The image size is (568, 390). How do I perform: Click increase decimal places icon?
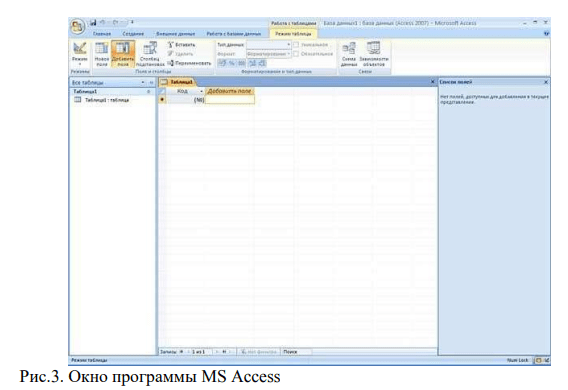coord(252,63)
